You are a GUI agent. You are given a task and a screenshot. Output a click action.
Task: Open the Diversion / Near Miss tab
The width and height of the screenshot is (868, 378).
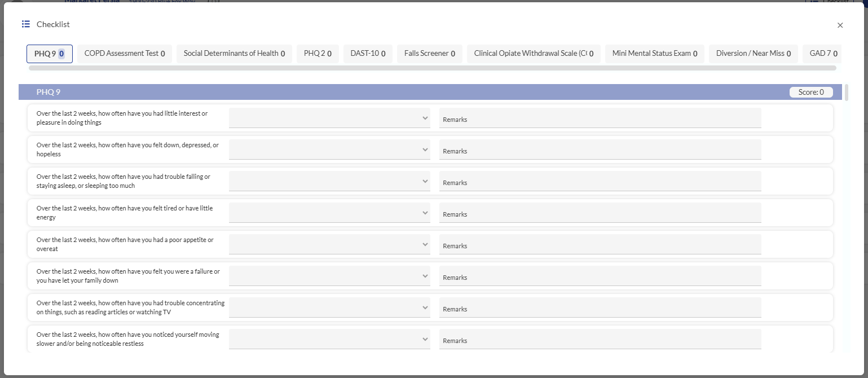(753, 54)
